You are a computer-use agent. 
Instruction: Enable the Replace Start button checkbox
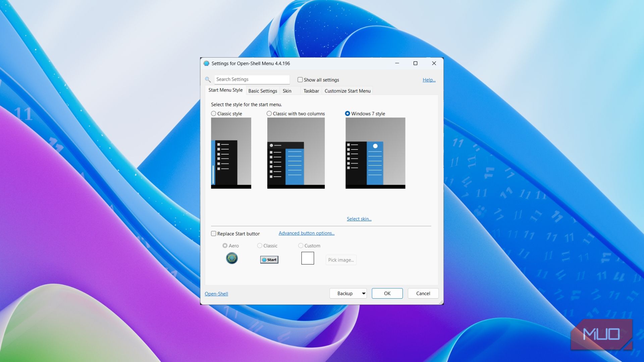coord(214,234)
